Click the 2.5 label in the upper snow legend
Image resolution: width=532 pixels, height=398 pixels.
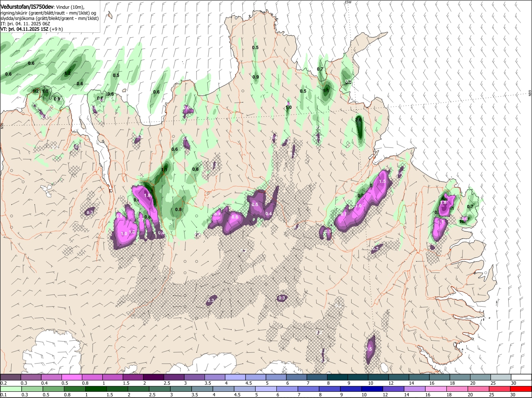[167, 383]
